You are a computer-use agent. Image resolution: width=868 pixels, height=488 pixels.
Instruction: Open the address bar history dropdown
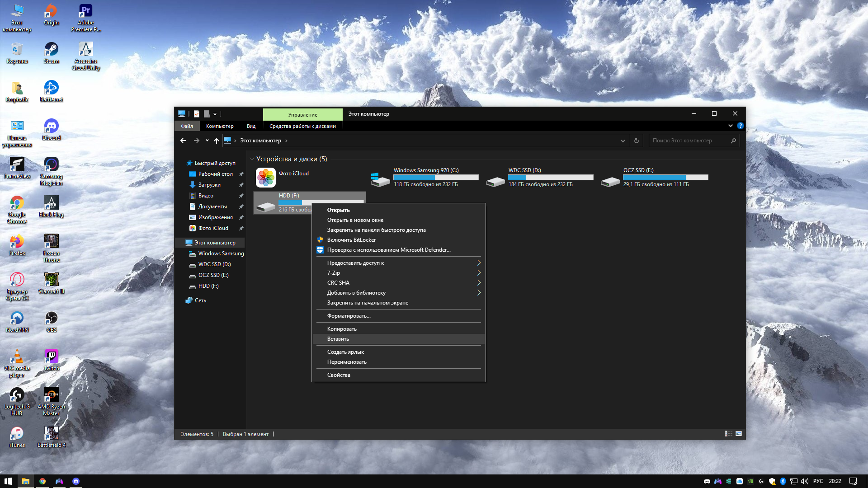(623, 141)
